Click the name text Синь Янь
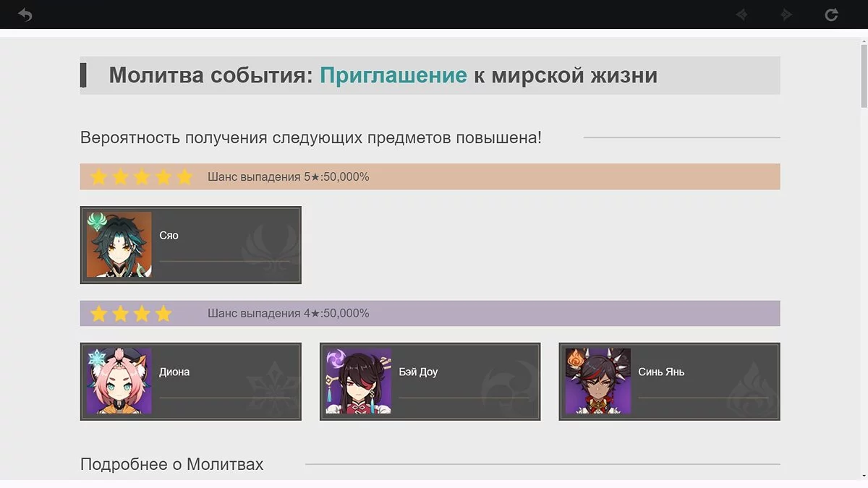Screen dimensions: 868x488 (x=661, y=372)
